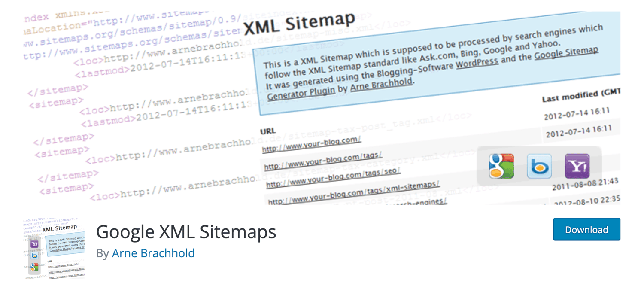
Task: Click the Bing icon in the banner
Action: pyautogui.click(x=539, y=166)
